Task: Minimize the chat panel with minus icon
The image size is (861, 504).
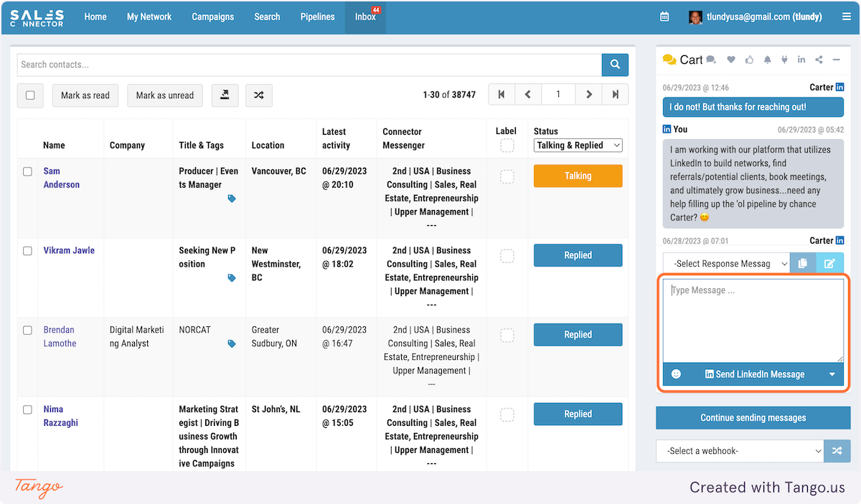Action: [x=836, y=60]
